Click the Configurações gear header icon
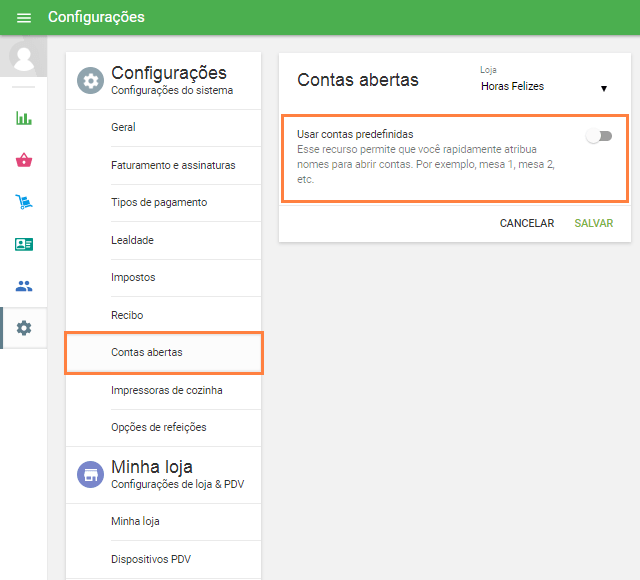This screenshot has width=640, height=580. tap(90, 81)
